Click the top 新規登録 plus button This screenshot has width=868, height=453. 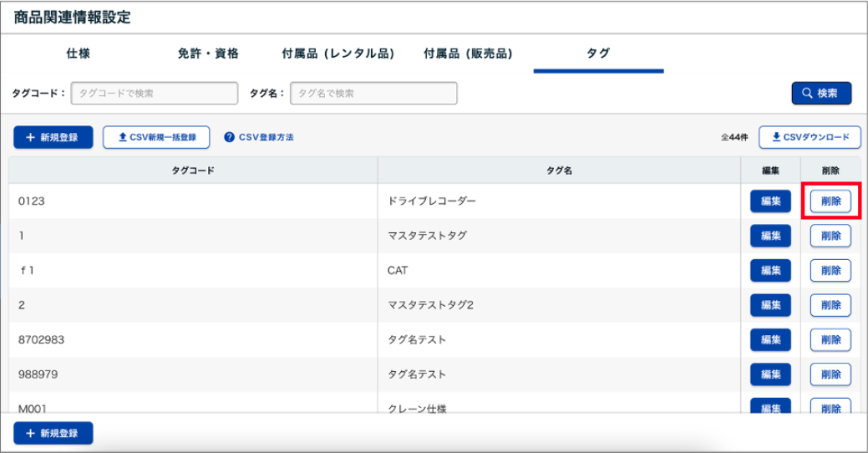pos(53,137)
